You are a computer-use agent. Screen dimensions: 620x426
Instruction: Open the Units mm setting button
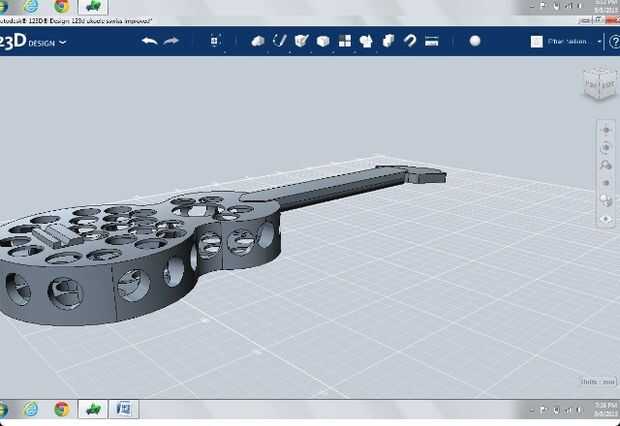tap(598, 382)
